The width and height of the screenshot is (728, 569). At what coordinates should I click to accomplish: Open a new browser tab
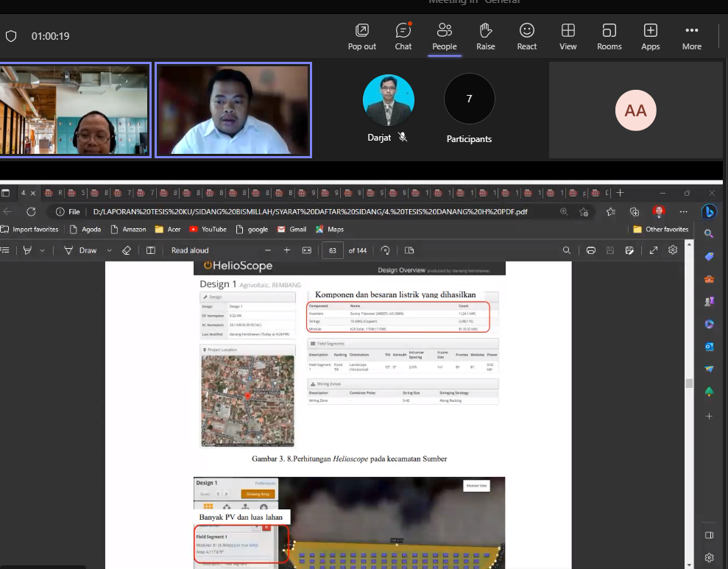point(620,193)
